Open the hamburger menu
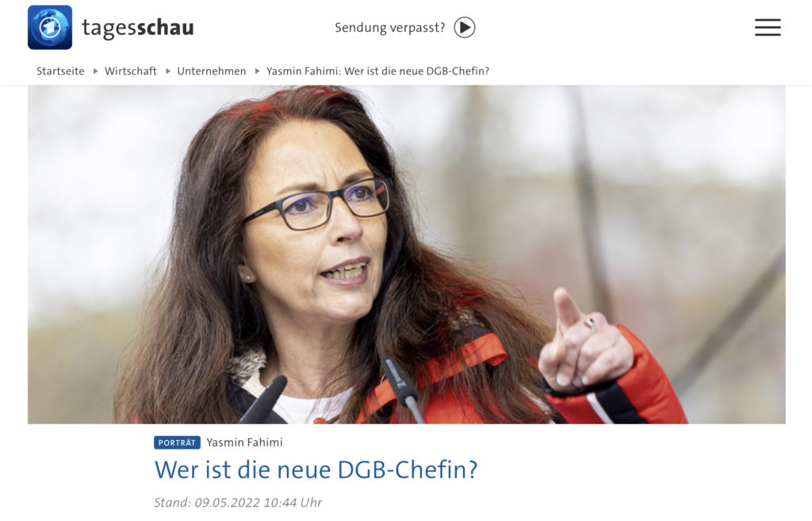 (768, 28)
